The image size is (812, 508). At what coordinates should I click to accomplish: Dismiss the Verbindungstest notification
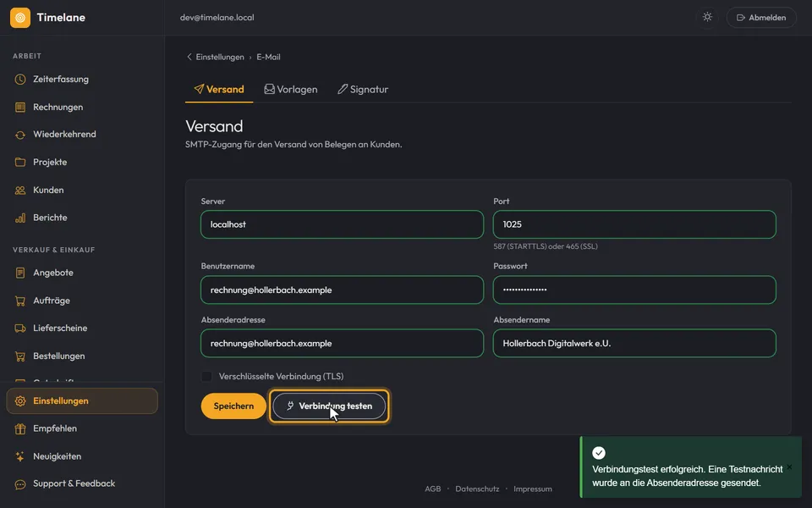[789, 467]
